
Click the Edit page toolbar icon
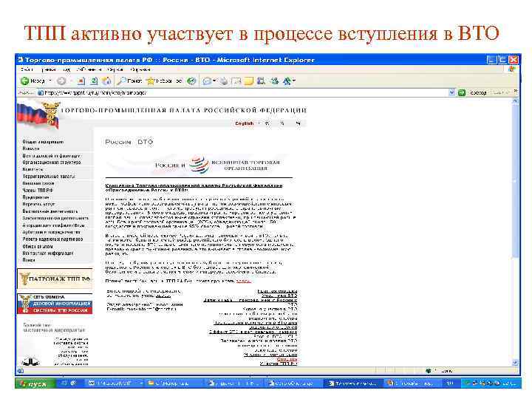pyautogui.click(x=236, y=81)
